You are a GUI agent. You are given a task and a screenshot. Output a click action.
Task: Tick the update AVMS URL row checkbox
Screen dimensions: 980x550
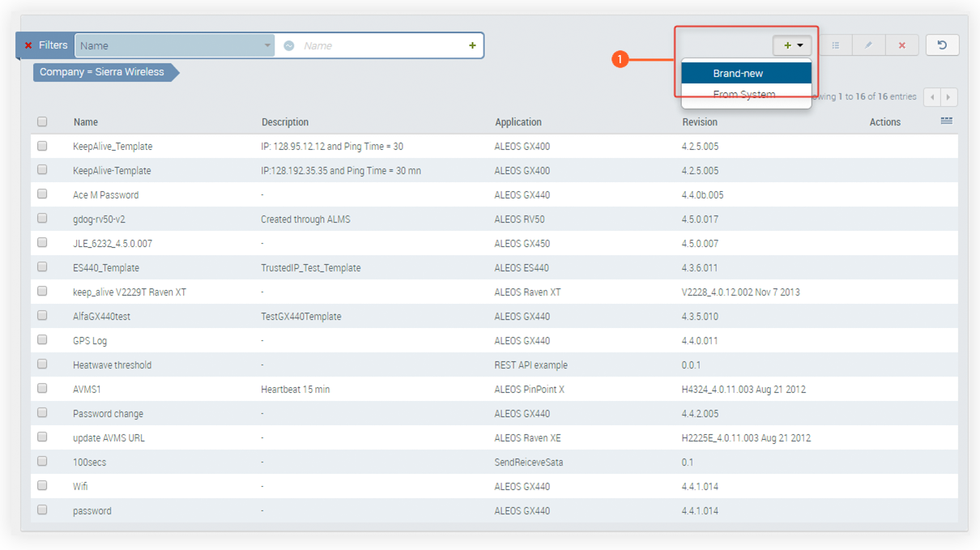point(42,437)
